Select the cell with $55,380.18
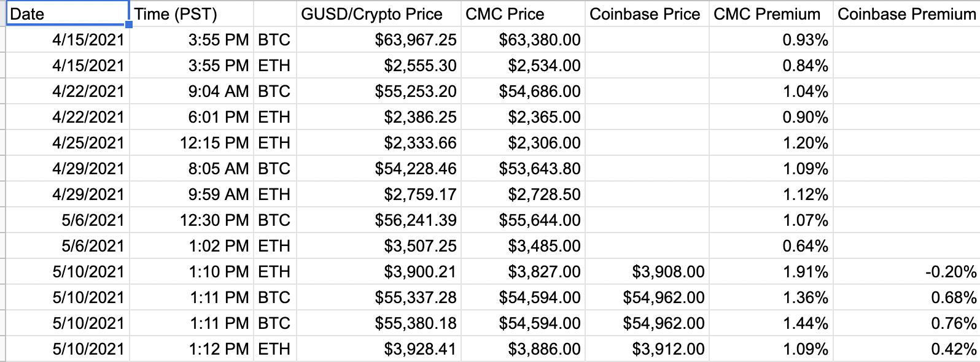 pyautogui.click(x=379, y=323)
